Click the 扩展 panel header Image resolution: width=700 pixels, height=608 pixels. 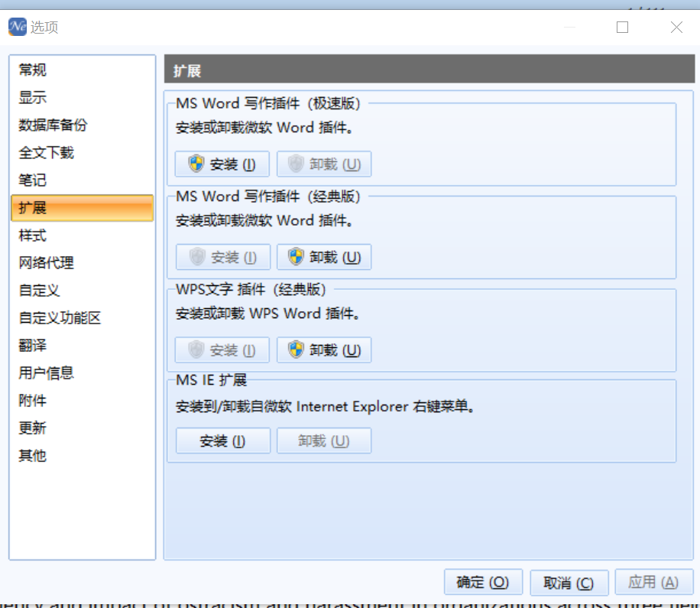click(x=429, y=70)
